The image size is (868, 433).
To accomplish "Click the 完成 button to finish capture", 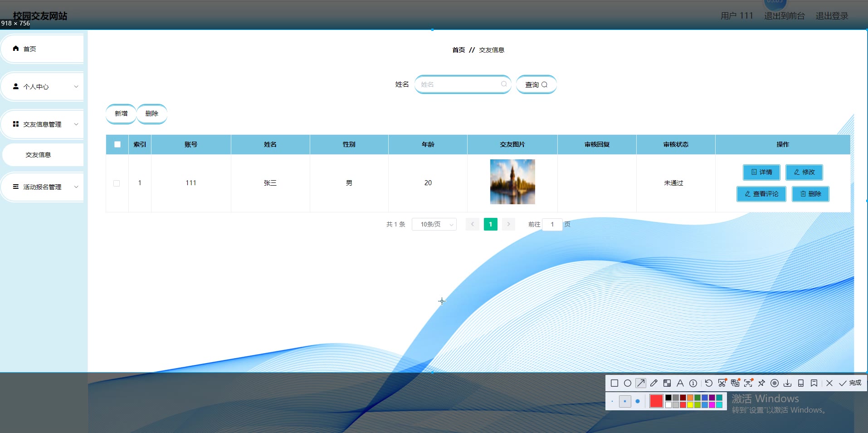I will (850, 383).
